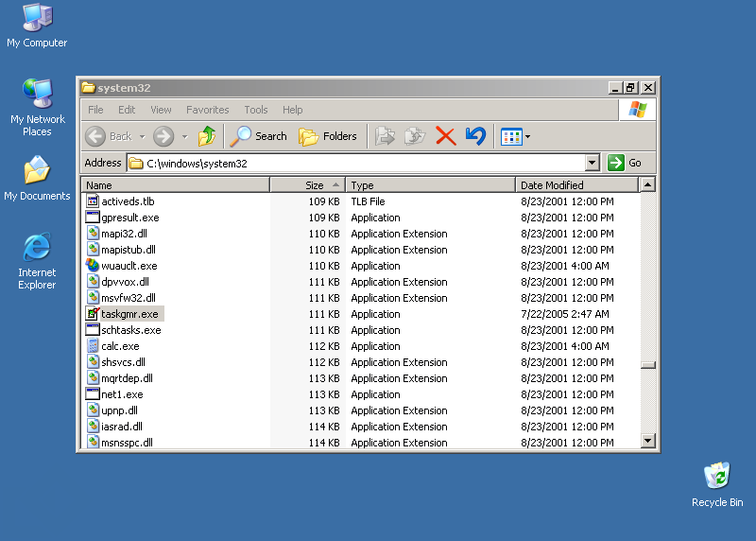Screen dimensions: 756x541
Task: Select the calc.exe calculator icon
Action: pyautogui.click(x=93, y=345)
